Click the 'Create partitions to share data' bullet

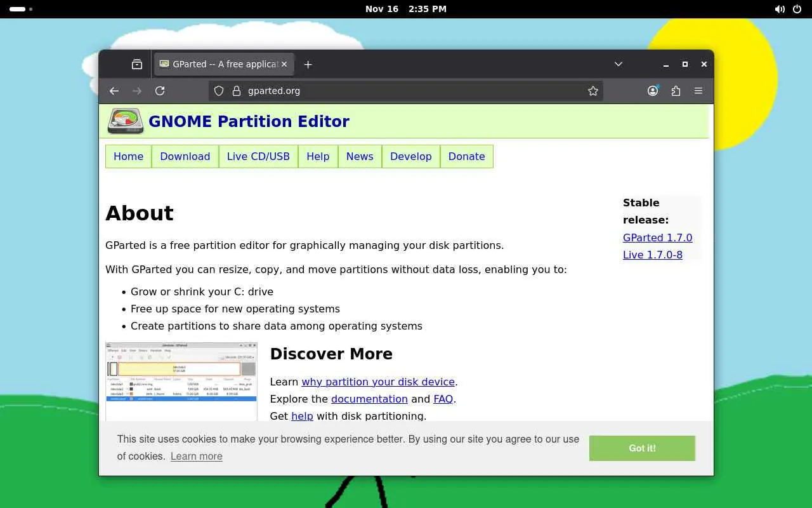coord(277,326)
